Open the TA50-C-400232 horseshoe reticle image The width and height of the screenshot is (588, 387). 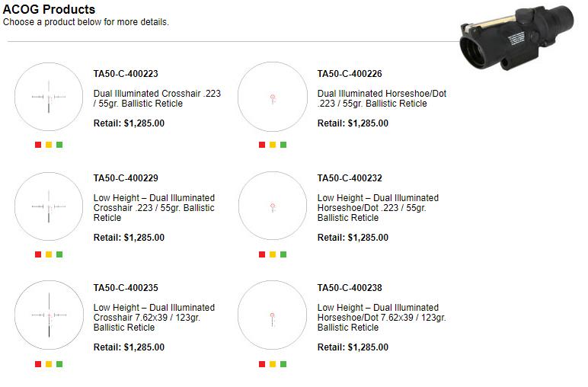point(273,206)
